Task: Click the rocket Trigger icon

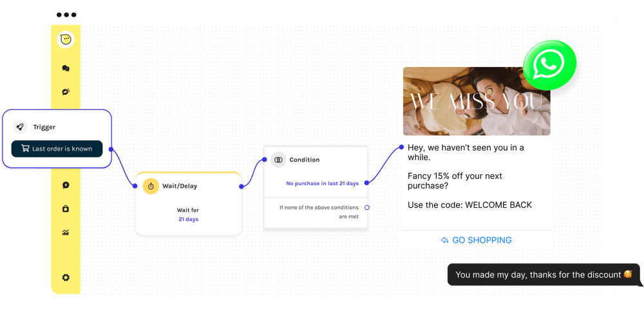Action: (x=20, y=127)
